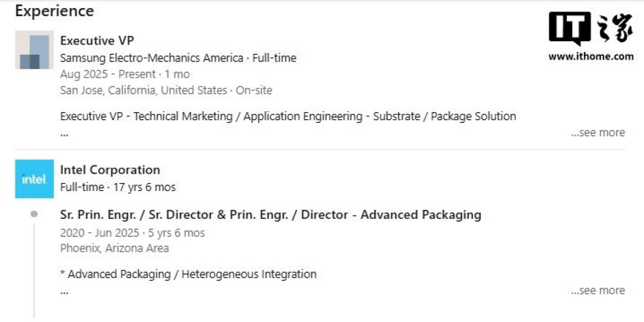Image resolution: width=644 pixels, height=322 pixels.
Task: Open the Executive VP job title
Action: click(97, 41)
